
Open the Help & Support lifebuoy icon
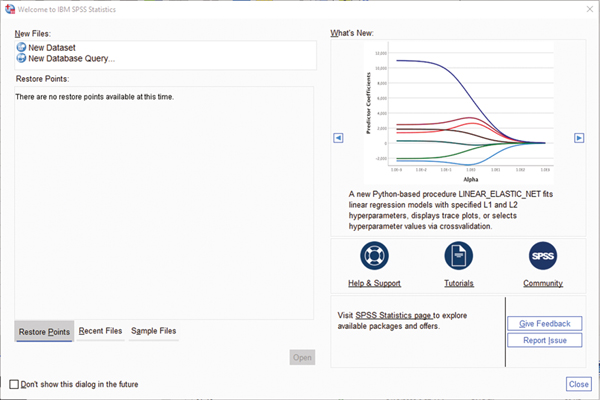coord(374,255)
